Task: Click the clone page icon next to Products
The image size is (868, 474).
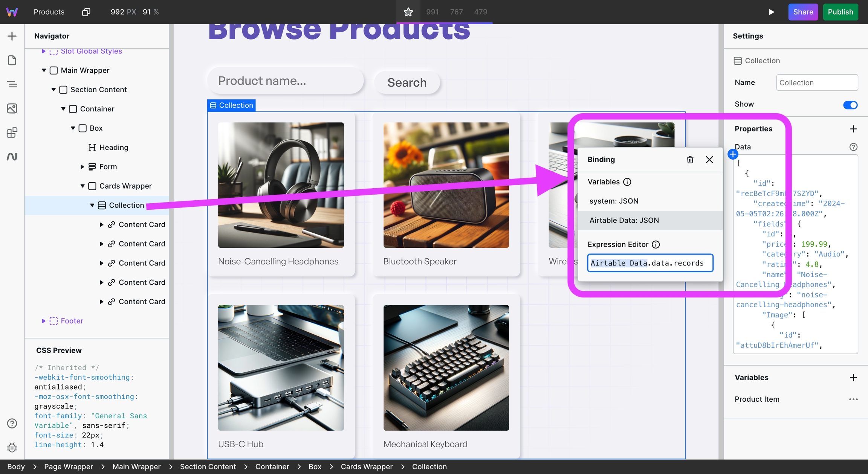Action: pyautogui.click(x=86, y=12)
